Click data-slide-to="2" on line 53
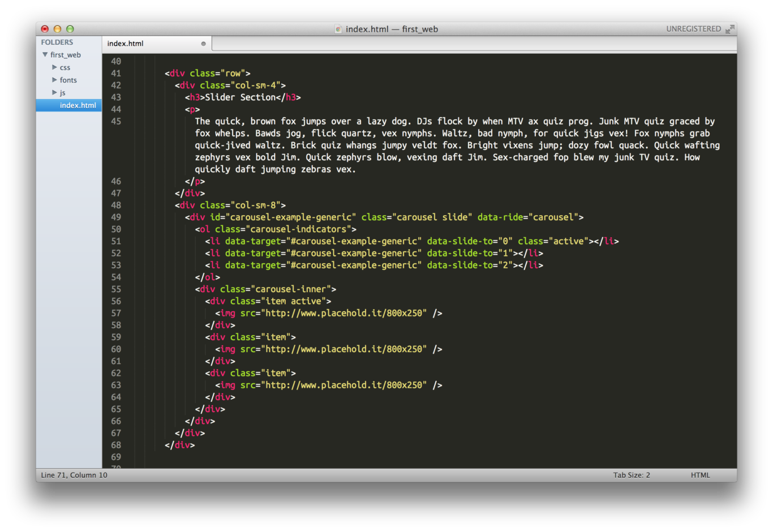 coord(470,265)
